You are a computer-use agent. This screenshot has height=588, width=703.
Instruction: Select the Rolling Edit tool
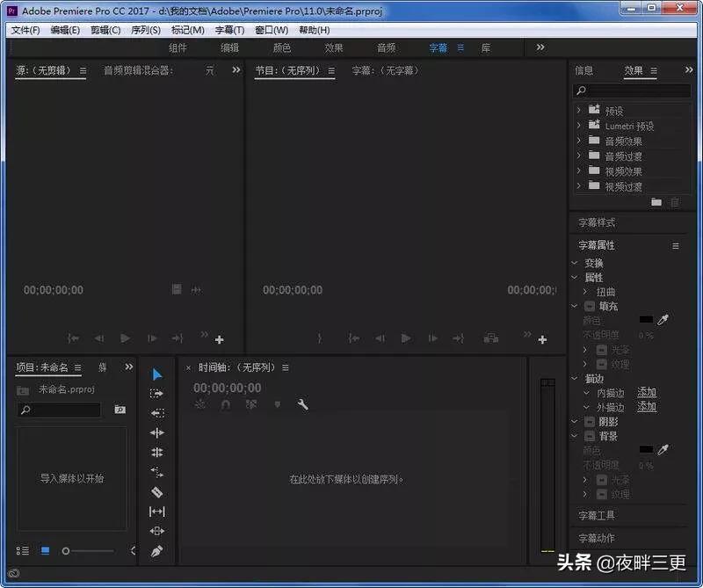[157, 452]
